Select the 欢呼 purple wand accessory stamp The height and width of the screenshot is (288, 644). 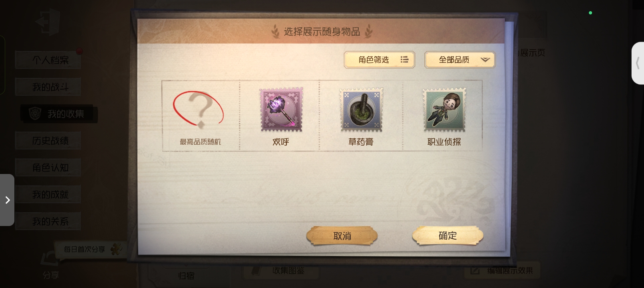pos(281,110)
